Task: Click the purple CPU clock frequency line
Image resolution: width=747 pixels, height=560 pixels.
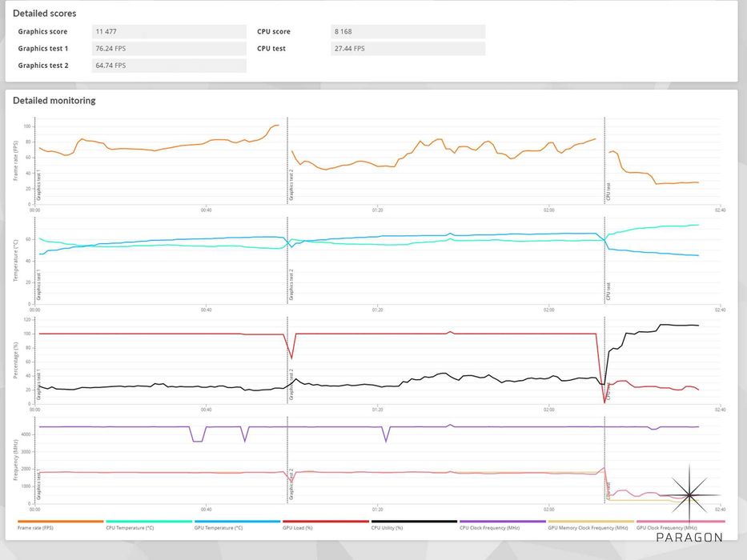Action: click(334, 426)
